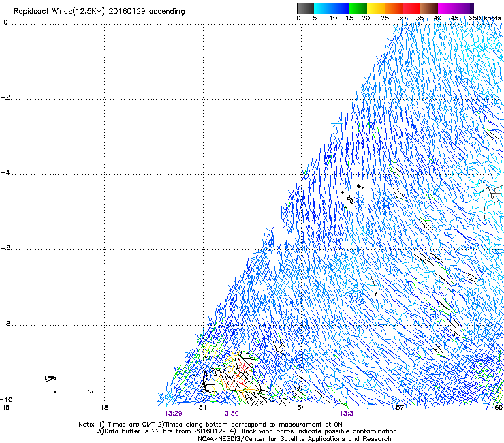This screenshot has height=443, width=504.
Task: Click the blue 5–15 knots legend gradient
Action: [x=332, y=8]
